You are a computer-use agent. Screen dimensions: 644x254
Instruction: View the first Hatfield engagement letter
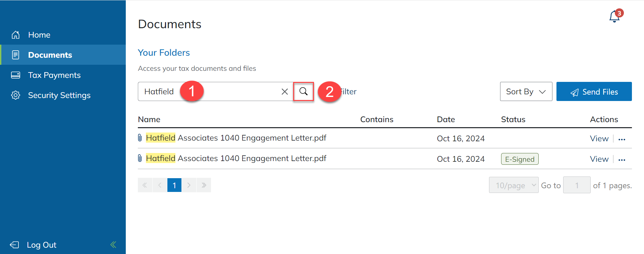click(599, 139)
